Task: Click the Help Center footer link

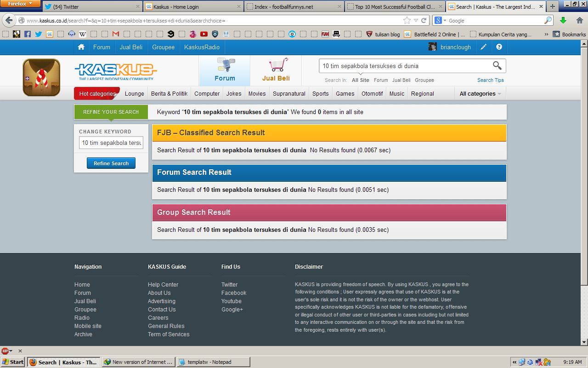Action: (x=163, y=285)
